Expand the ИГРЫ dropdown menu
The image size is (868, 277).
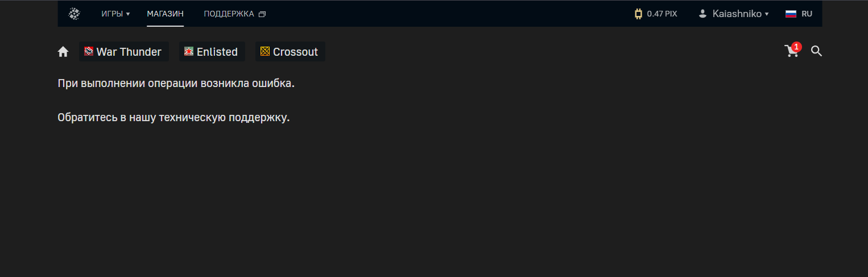click(115, 14)
